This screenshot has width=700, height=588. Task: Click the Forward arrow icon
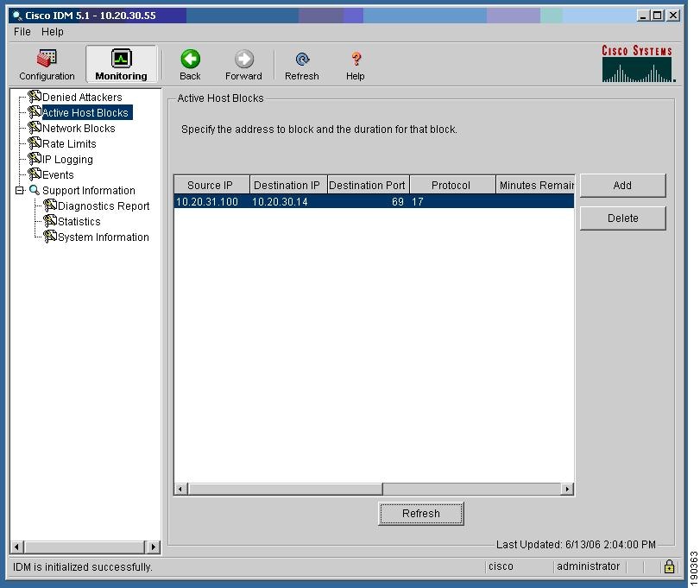click(x=243, y=59)
